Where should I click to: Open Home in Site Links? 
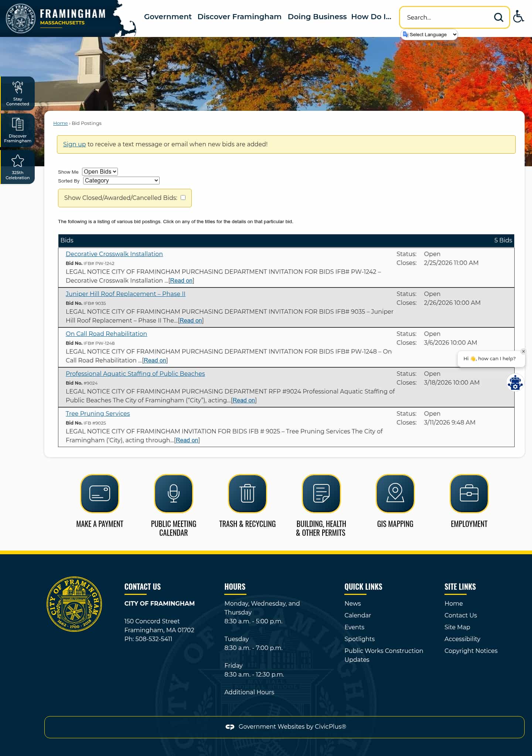[x=454, y=603]
